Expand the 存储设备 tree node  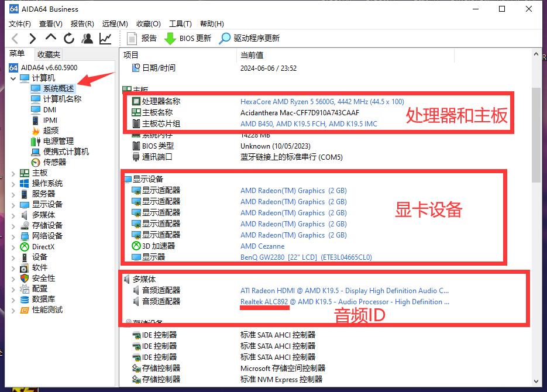click(x=13, y=226)
